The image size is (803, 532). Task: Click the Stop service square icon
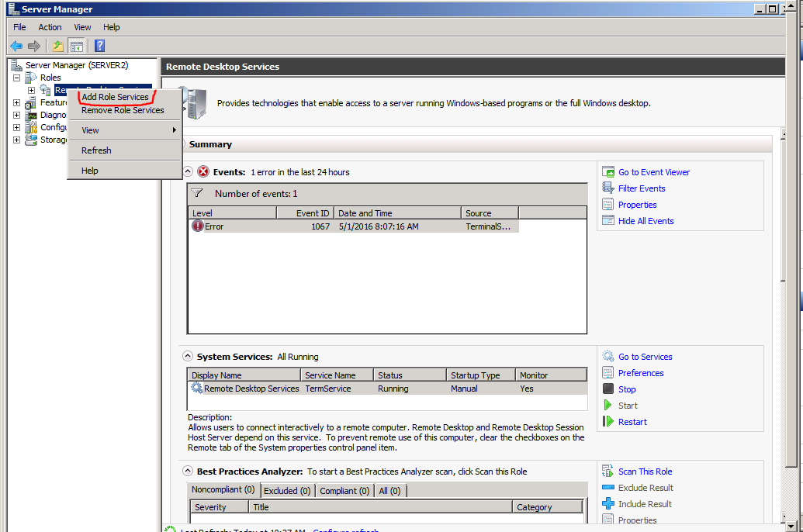click(x=608, y=389)
